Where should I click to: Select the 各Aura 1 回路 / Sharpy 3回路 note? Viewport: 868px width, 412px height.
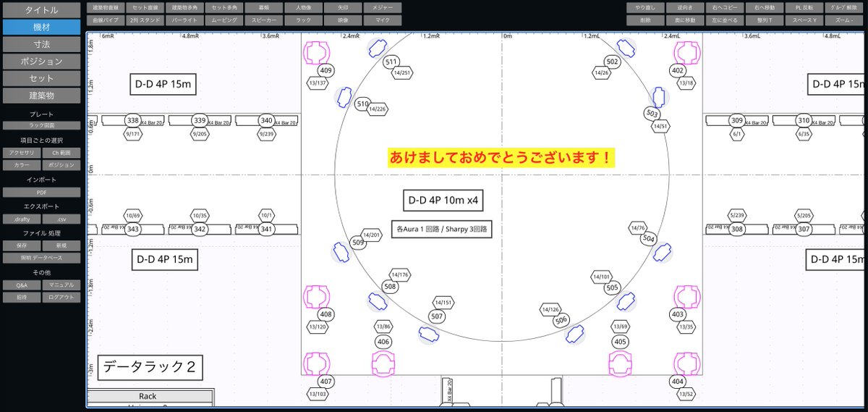pos(442,229)
